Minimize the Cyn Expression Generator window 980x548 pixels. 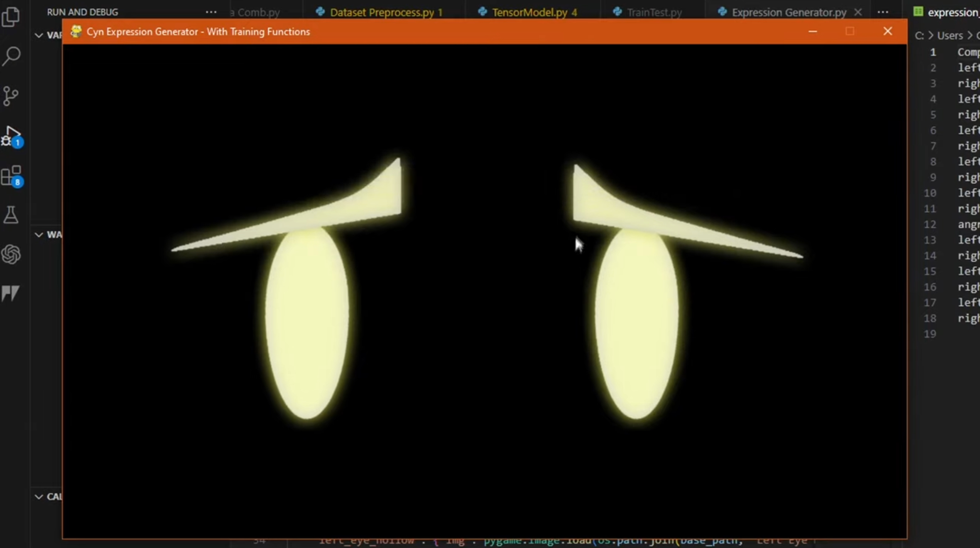click(x=813, y=32)
